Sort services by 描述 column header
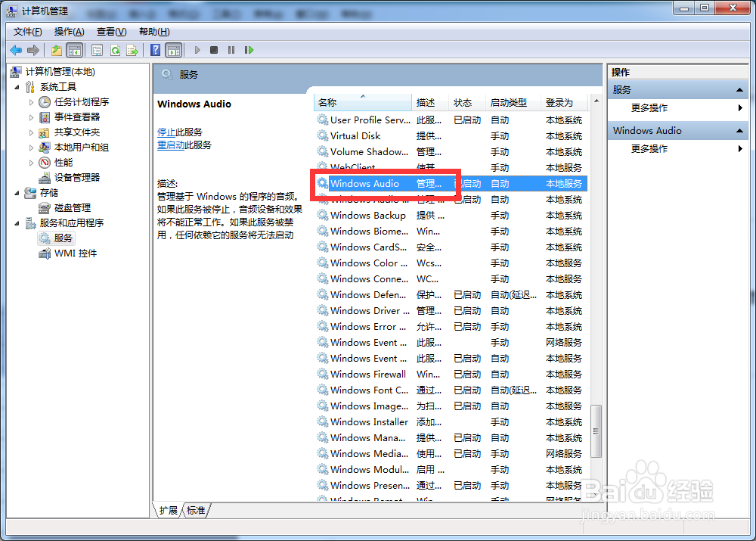This screenshot has width=756, height=541. tap(430, 102)
